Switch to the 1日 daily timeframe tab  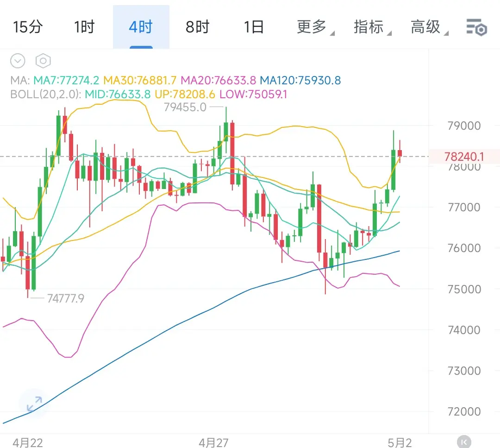pyautogui.click(x=254, y=27)
